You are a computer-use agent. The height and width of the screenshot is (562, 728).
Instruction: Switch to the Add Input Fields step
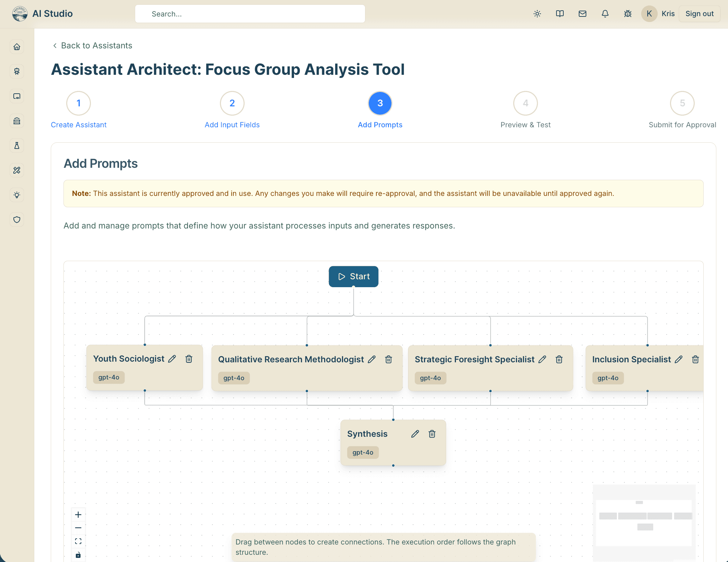click(x=232, y=103)
